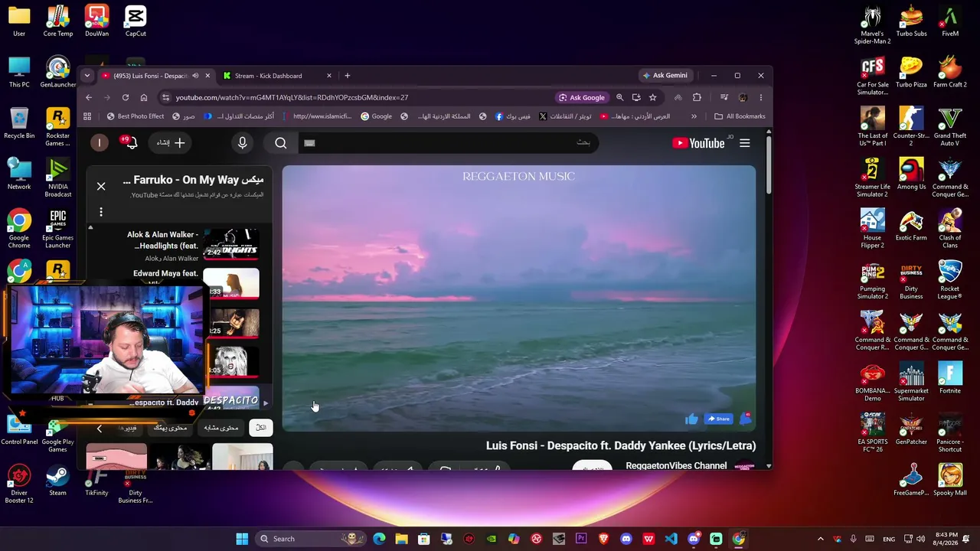Viewport: 980px width, 551px height.
Task: Expand the tab search dropdown arrow
Action: coord(87,76)
